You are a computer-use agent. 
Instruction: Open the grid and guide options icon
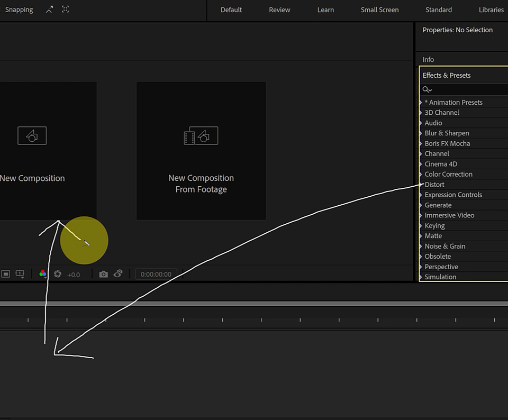point(20,274)
